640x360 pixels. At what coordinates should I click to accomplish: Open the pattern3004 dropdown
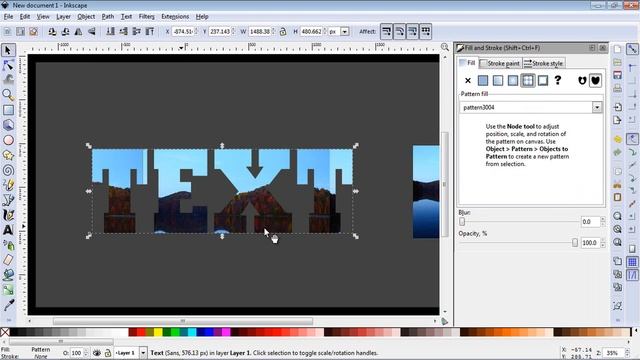click(x=597, y=107)
